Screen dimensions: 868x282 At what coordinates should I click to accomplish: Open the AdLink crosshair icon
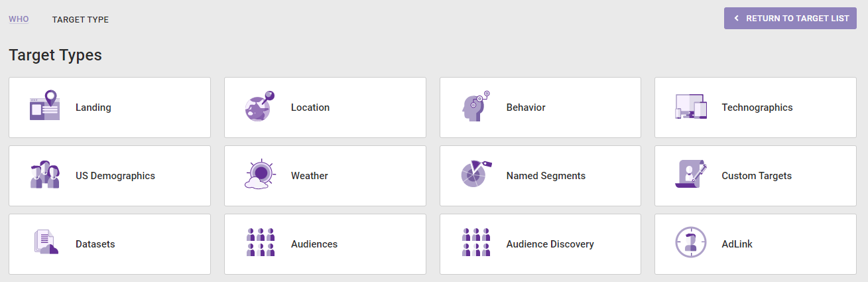(x=691, y=242)
